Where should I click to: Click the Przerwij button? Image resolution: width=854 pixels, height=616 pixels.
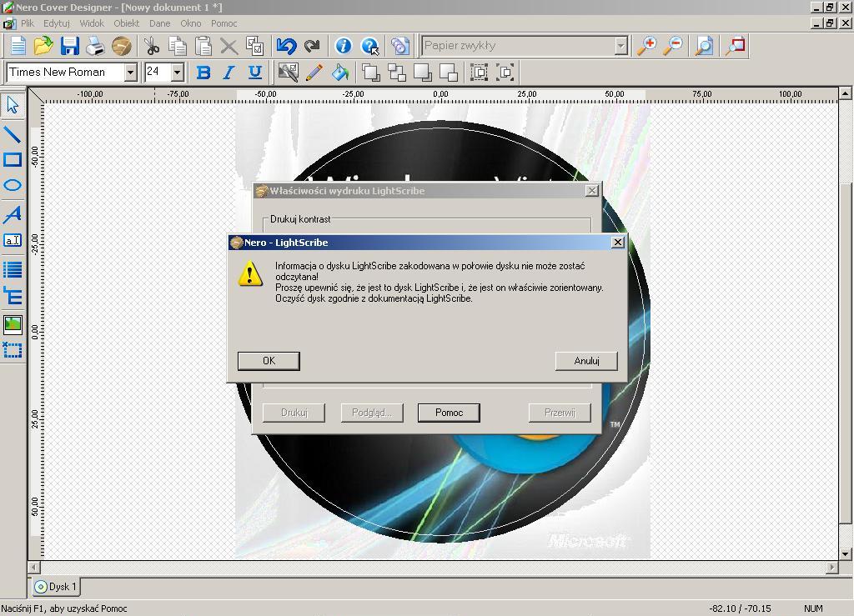click(x=560, y=413)
